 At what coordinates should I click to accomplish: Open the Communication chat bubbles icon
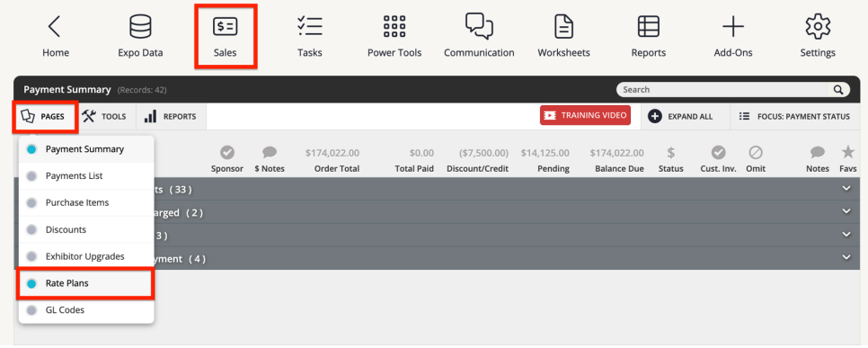(479, 27)
